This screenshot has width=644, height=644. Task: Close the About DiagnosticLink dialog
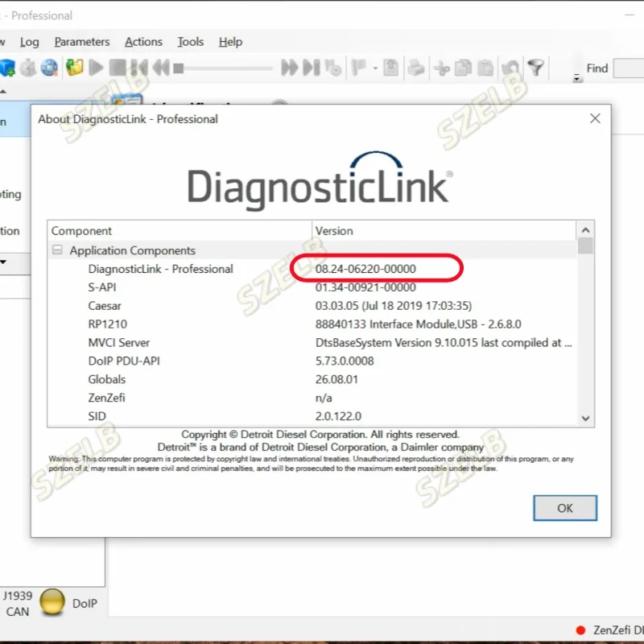595,118
